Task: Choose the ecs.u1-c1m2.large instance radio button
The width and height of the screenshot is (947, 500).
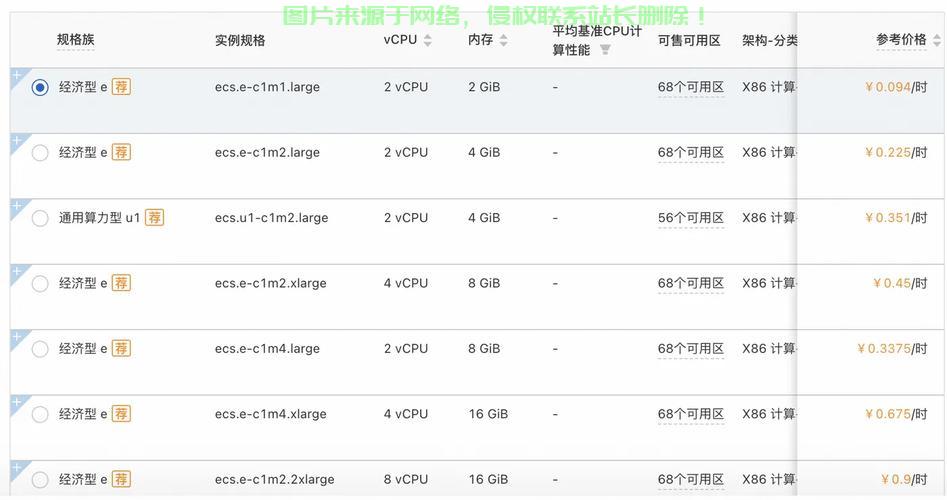Action: [x=40, y=218]
